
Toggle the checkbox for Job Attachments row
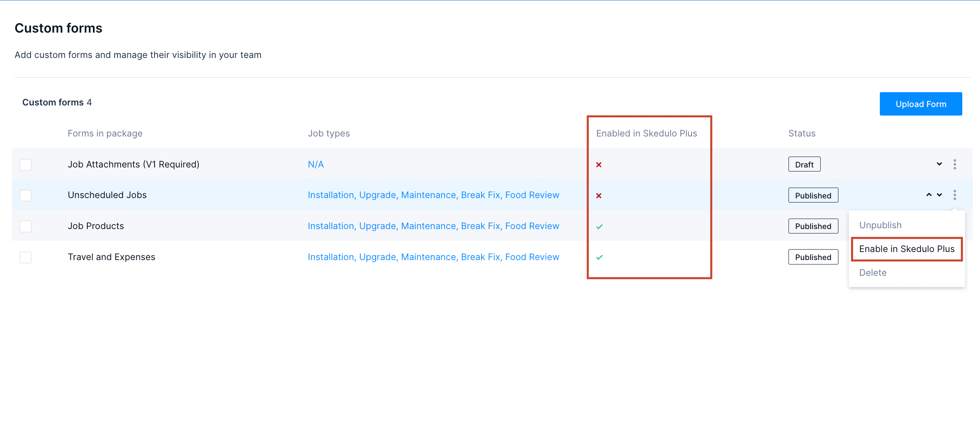(x=26, y=164)
